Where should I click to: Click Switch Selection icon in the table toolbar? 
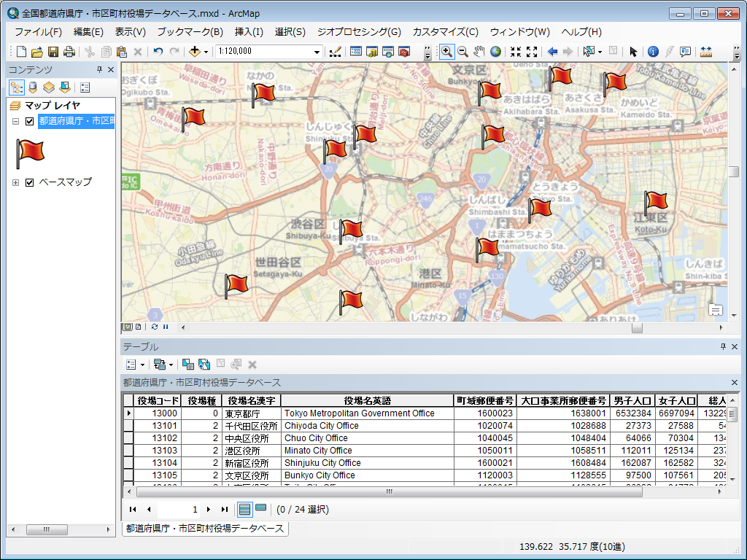[204, 365]
